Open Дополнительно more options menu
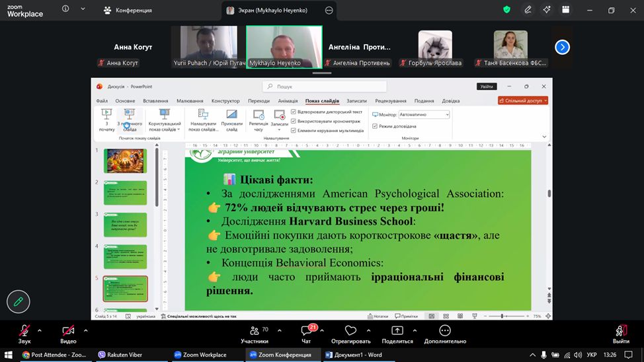Viewport: 644px width, 362px height. point(445,330)
